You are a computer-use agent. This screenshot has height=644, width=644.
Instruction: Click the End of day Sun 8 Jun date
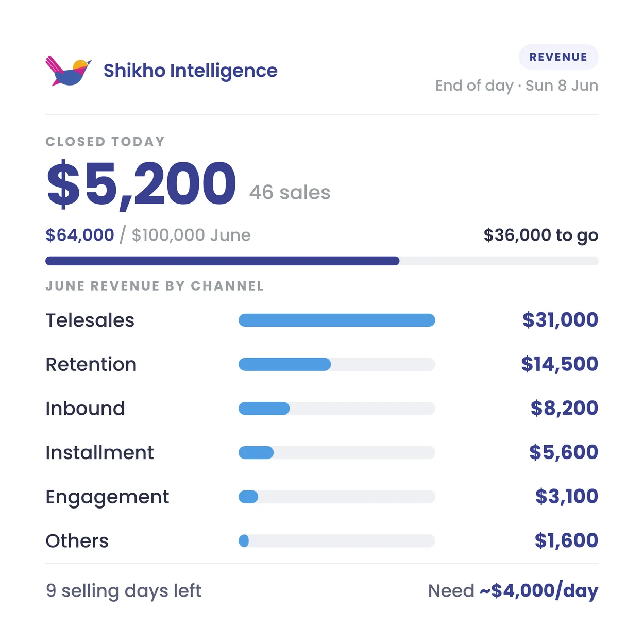click(517, 86)
